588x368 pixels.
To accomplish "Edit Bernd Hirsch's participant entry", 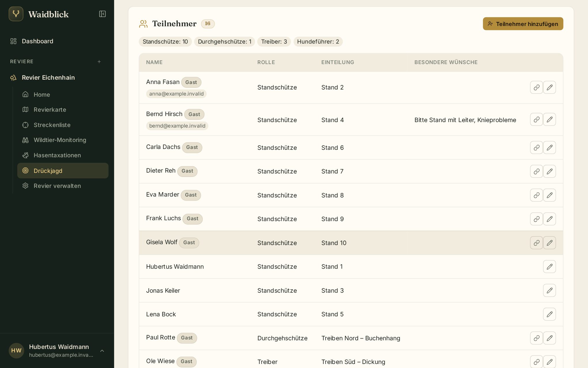I will [x=549, y=119].
